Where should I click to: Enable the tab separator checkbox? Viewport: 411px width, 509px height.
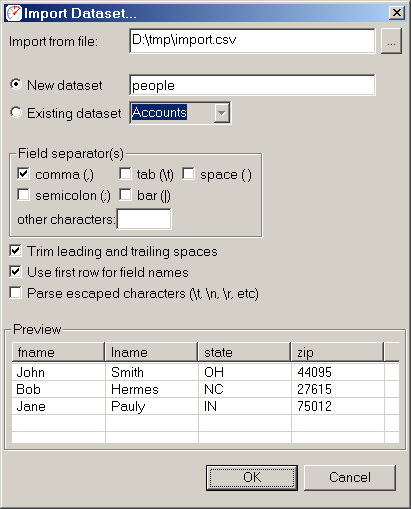coord(125,174)
